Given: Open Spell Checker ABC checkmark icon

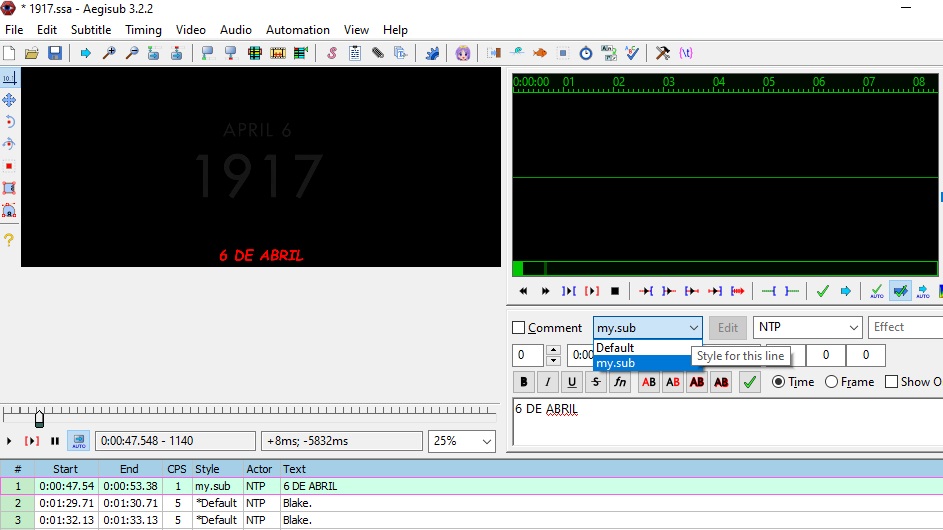Looking at the screenshot, I should 632,53.
